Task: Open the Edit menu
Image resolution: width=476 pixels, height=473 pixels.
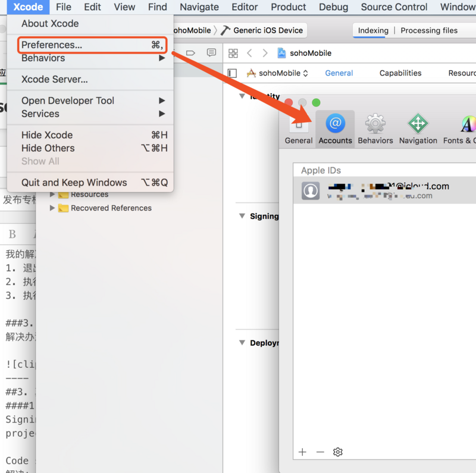Action: (92, 7)
